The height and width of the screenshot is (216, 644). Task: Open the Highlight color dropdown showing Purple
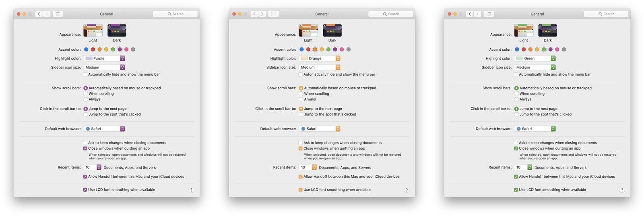click(104, 58)
